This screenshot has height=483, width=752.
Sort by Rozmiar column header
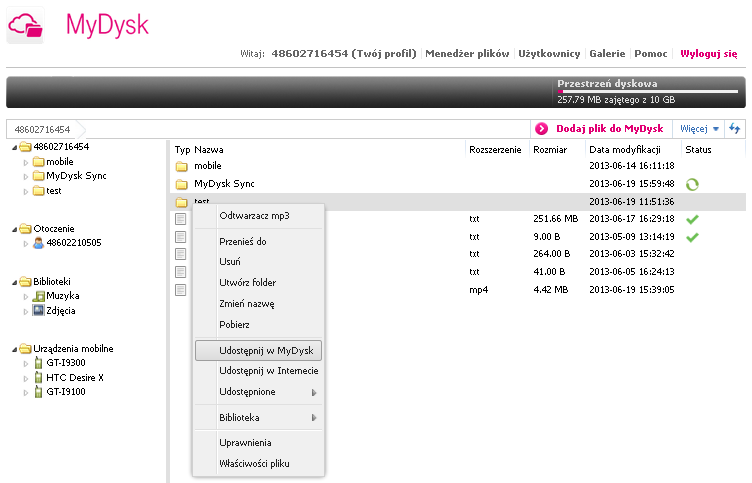[550, 150]
